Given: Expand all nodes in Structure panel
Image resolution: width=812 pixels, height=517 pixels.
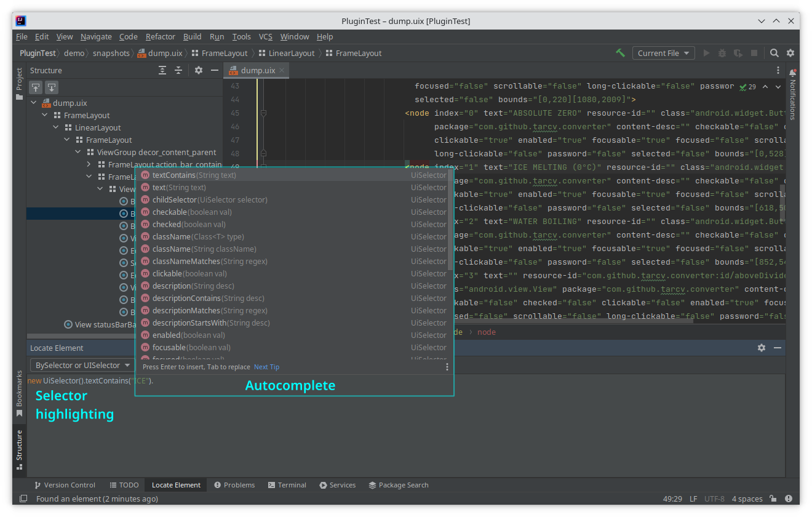Looking at the screenshot, I should click(162, 70).
